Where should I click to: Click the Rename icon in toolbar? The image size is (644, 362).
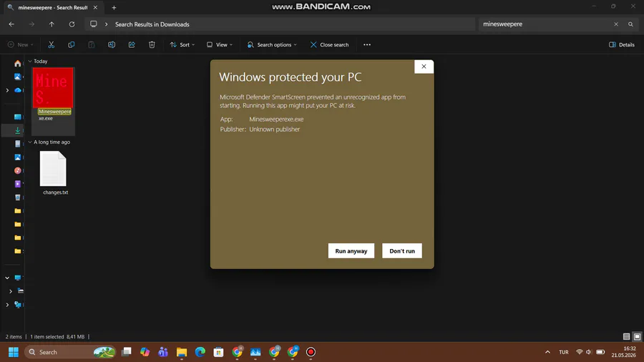pyautogui.click(x=112, y=45)
